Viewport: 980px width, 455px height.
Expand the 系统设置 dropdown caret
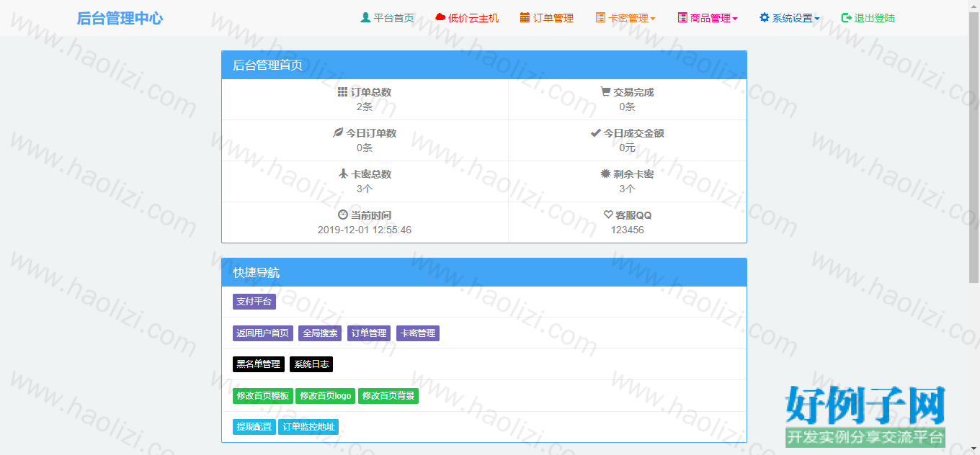point(816,19)
